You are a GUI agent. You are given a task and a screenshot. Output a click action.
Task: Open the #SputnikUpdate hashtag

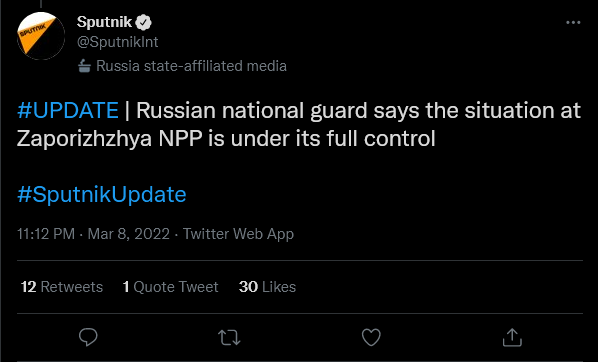point(102,195)
